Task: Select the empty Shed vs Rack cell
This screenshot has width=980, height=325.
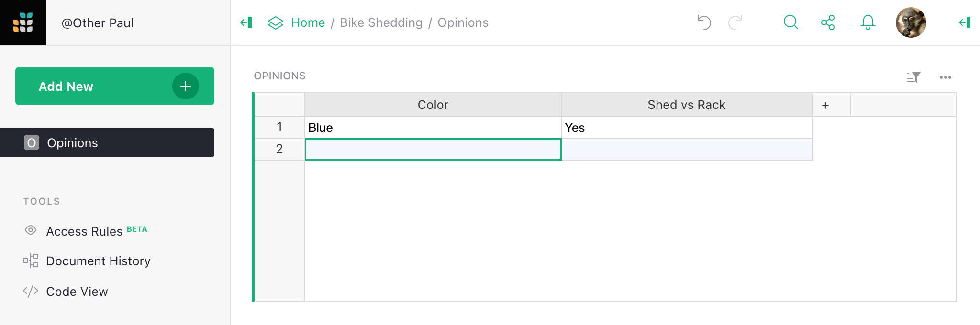Action: pyautogui.click(x=686, y=149)
